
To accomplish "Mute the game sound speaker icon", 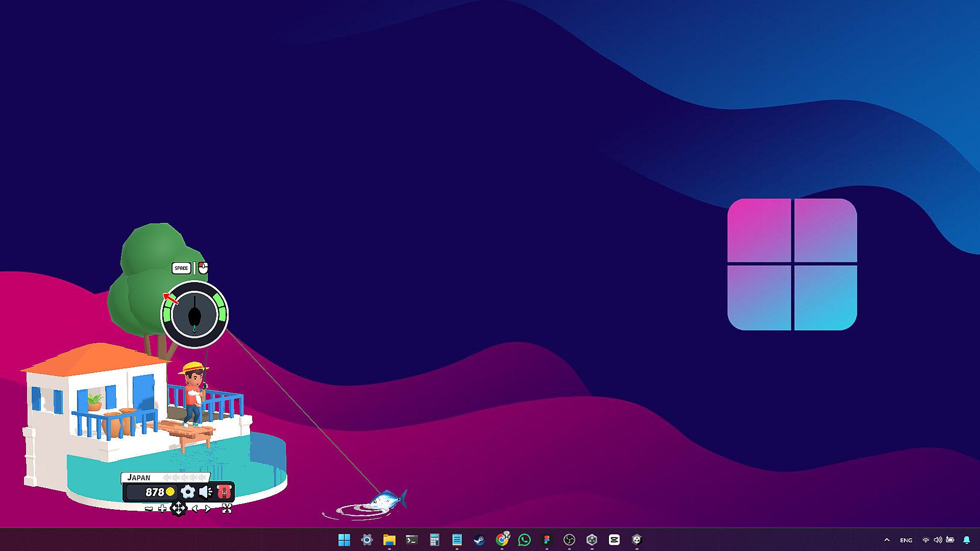I will point(206,492).
